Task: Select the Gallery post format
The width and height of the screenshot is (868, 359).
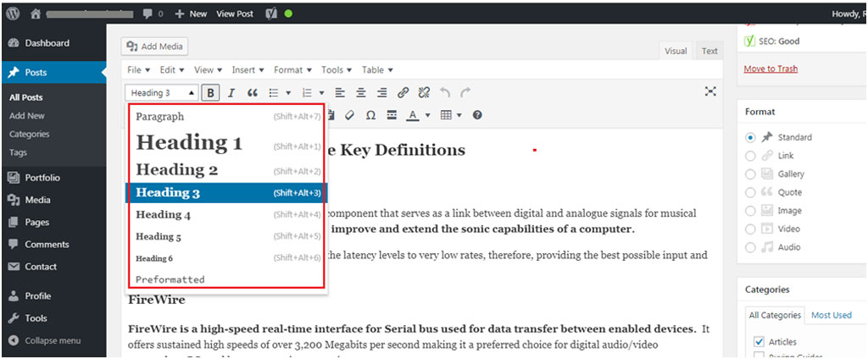Action: coord(751,174)
